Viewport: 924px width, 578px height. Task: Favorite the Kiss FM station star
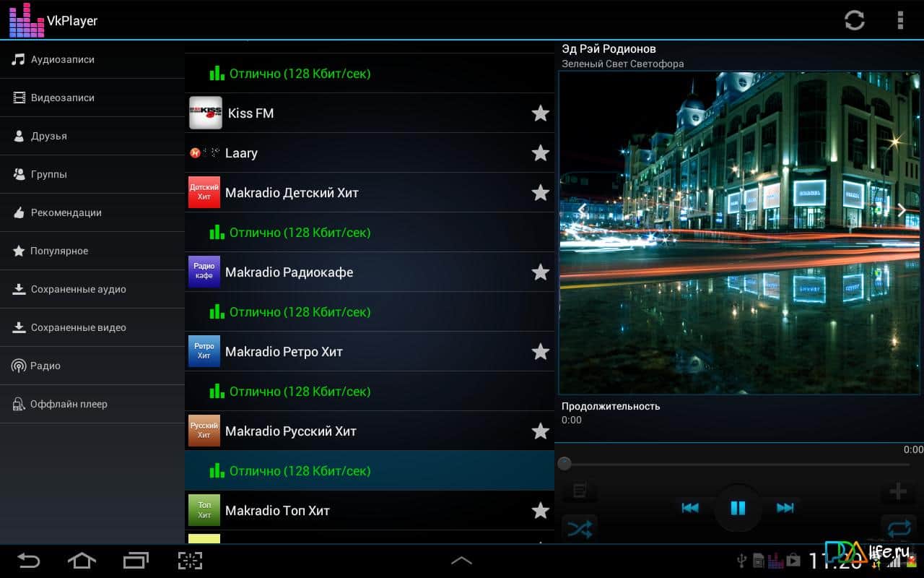coord(540,113)
